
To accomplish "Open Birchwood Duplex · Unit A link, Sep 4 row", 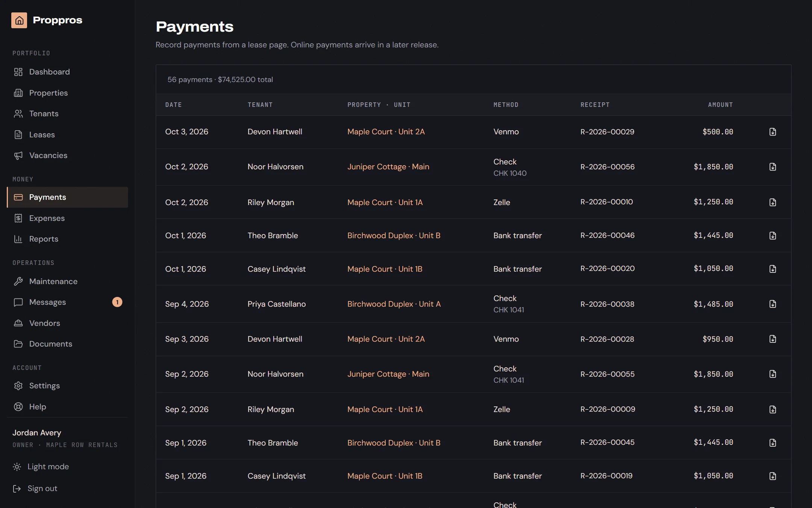I will (394, 304).
